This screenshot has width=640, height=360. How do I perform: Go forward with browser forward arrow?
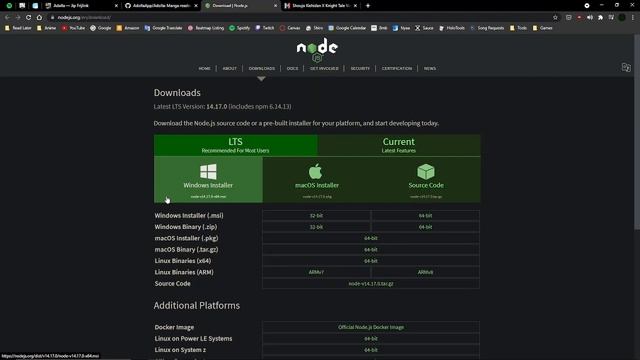tap(18, 18)
